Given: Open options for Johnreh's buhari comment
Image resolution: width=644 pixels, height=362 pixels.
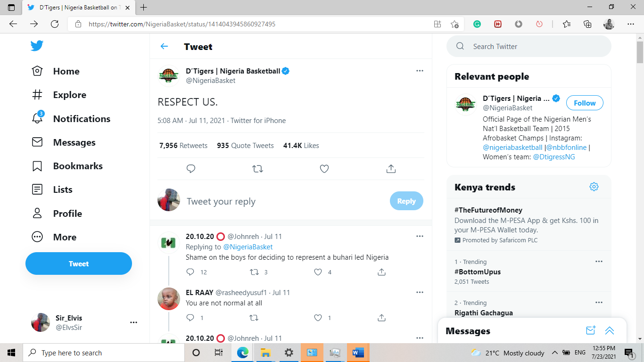Looking at the screenshot, I should [420, 236].
